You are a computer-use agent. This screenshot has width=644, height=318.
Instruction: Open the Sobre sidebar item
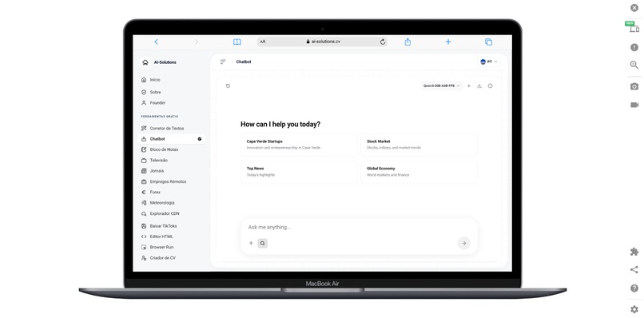(x=172, y=92)
